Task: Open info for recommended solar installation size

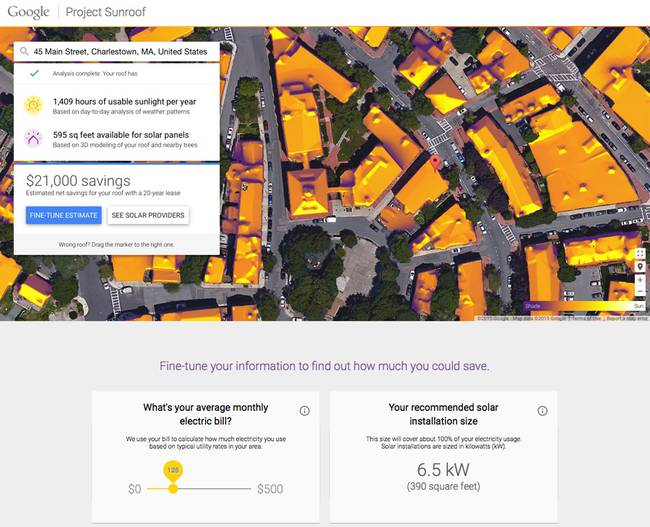Action: click(542, 411)
